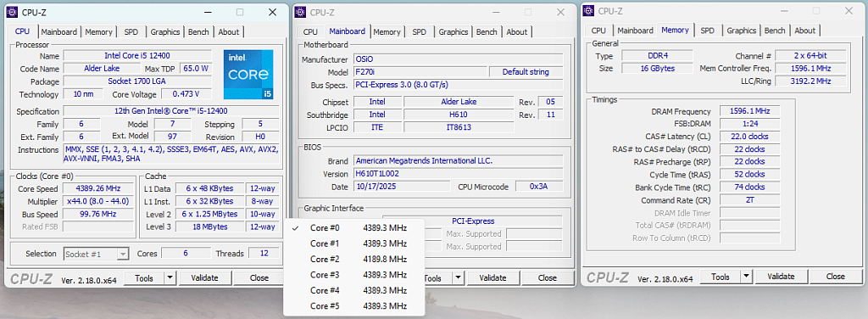The height and width of the screenshot is (319, 868).
Task: Click Validate button in Memory window
Action: point(781,277)
